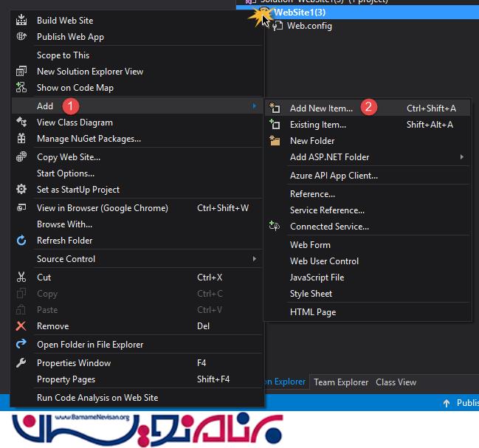This screenshot has width=479, height=448.
Task: Click the scissors Cut icon
Action: coord(21,278)
